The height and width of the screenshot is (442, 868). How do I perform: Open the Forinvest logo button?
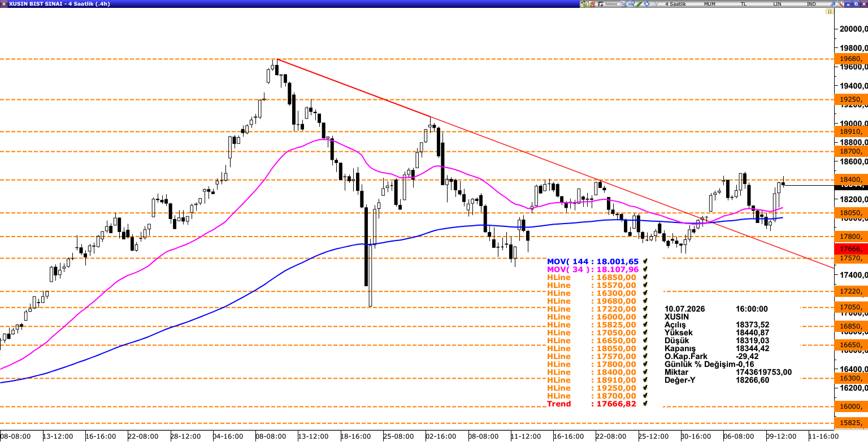pos(607,4)
